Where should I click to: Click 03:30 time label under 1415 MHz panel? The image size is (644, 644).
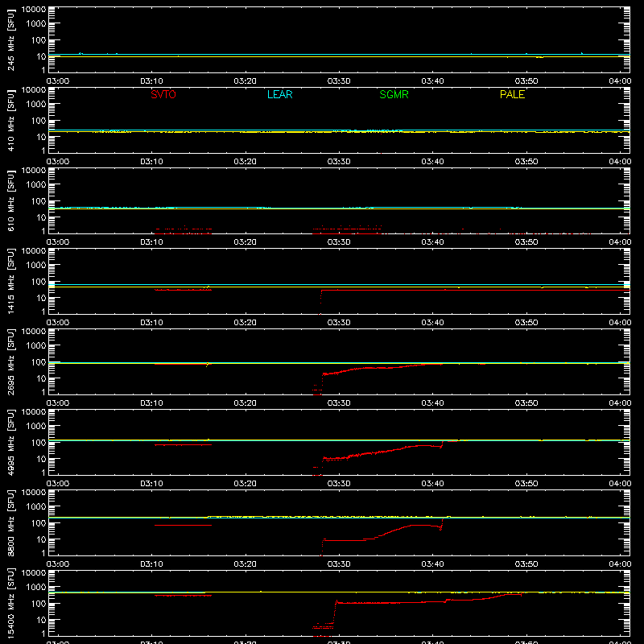pyautogui.click(x=339, y=323)
